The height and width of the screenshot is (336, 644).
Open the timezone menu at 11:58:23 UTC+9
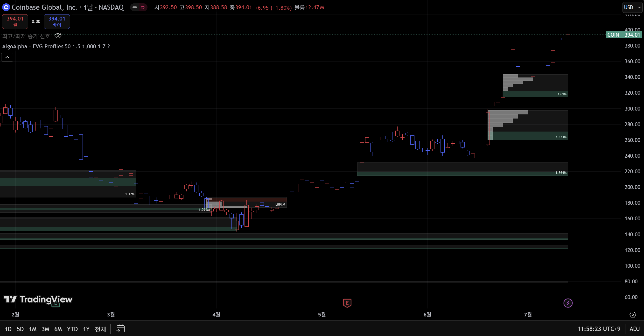(599, 329)
